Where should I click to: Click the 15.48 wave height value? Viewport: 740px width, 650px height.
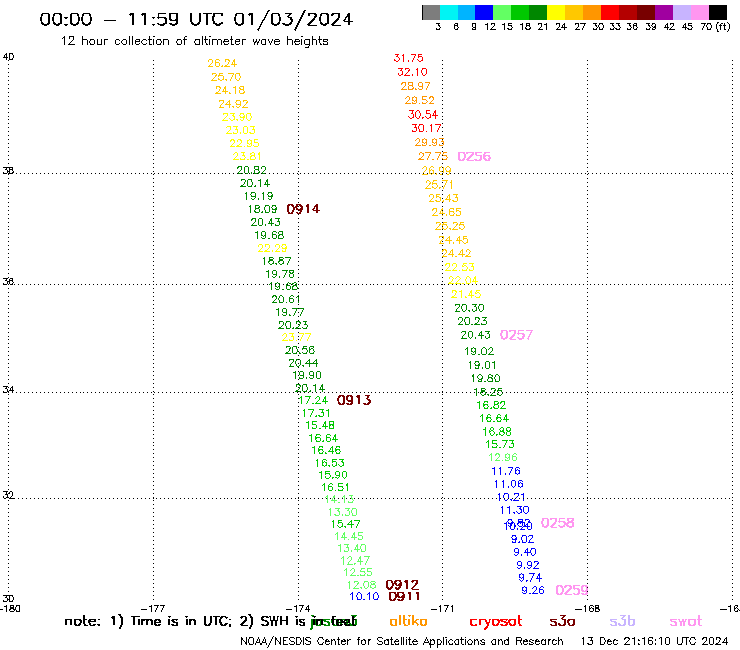tap(320, 425)
